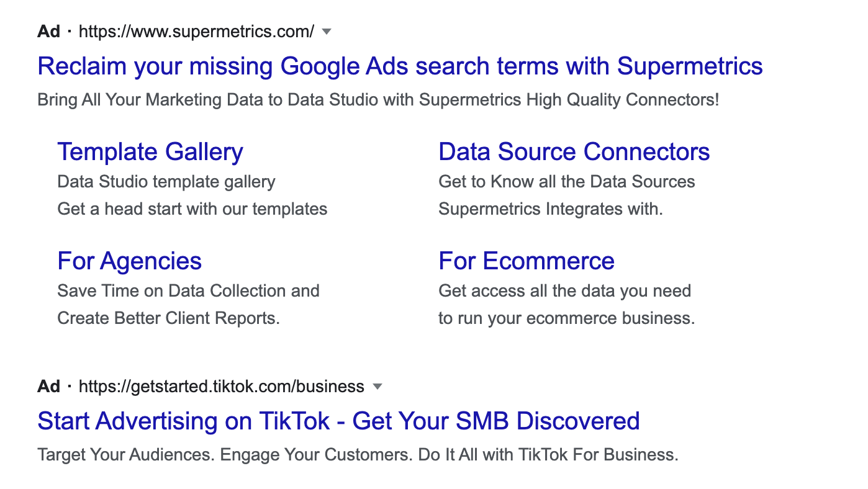Viewport: 868px width, 489px height.
Task: Click the Supermetrics ad description text
Action: 378,99
